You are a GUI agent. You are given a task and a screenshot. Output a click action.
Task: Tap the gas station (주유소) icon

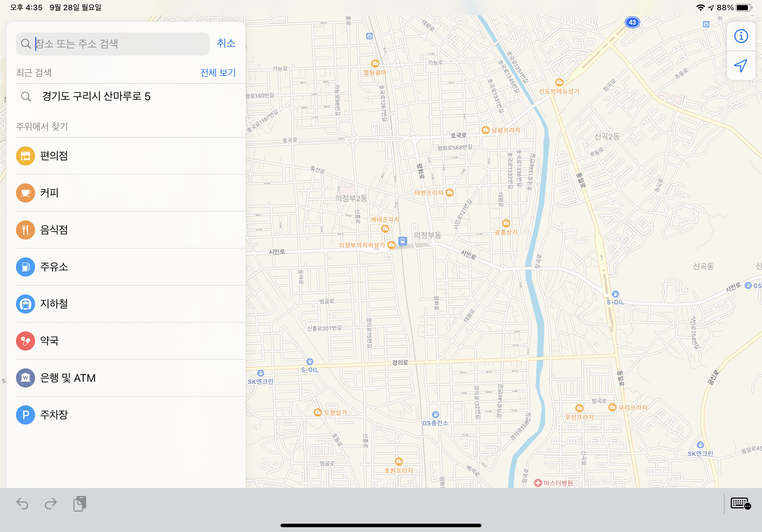tap(25, 267)
